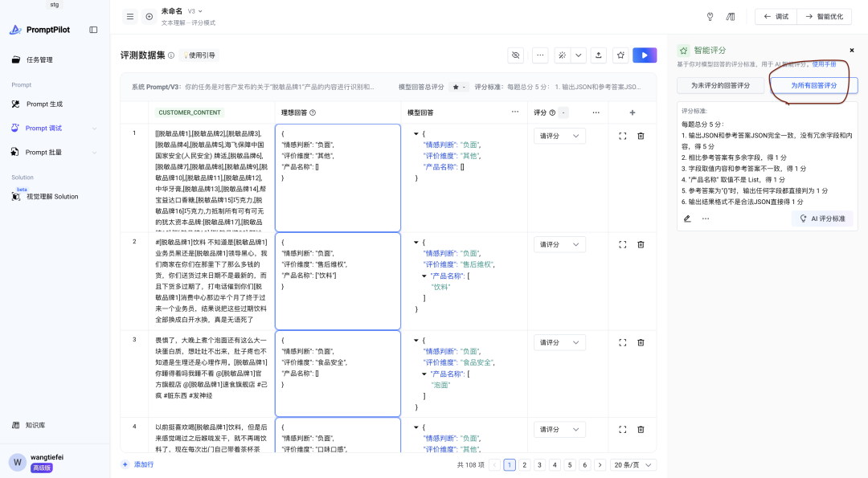Select the 为未评分的回答评分 tab
Image resolution: width=868 pixels, height=478 pixels.
coord(720,86)
